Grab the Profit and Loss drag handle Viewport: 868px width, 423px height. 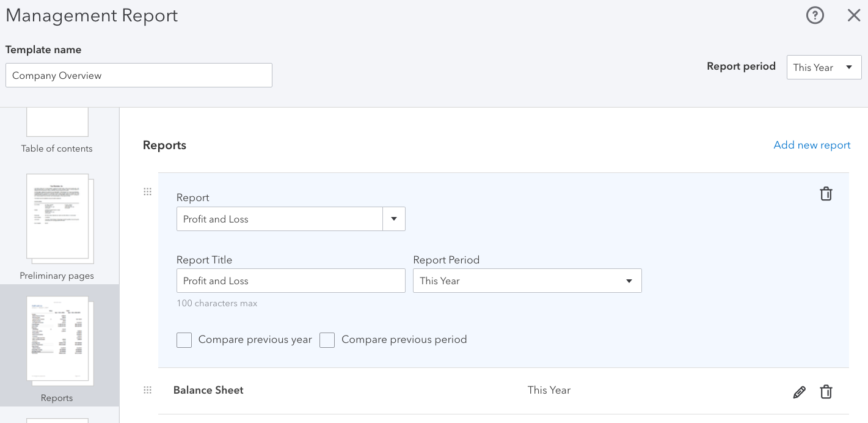[147, 192]
